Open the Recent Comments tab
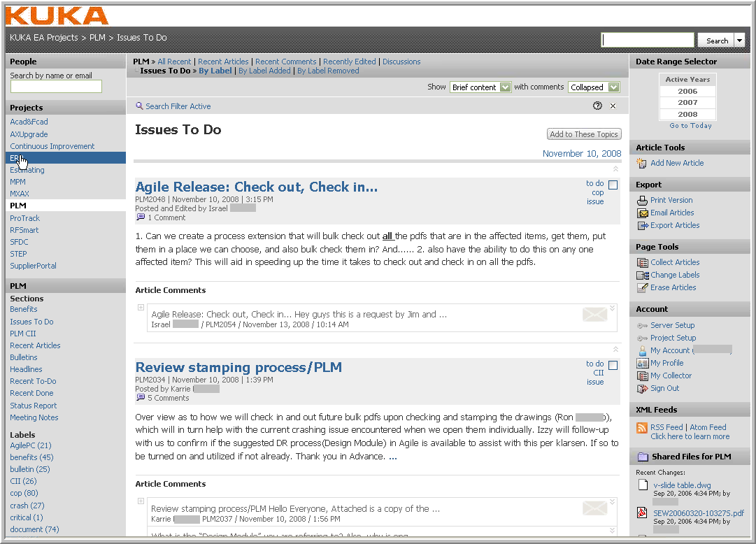Image resolution: width=756 pixels, height=544 pixels. tap(286, 62)
